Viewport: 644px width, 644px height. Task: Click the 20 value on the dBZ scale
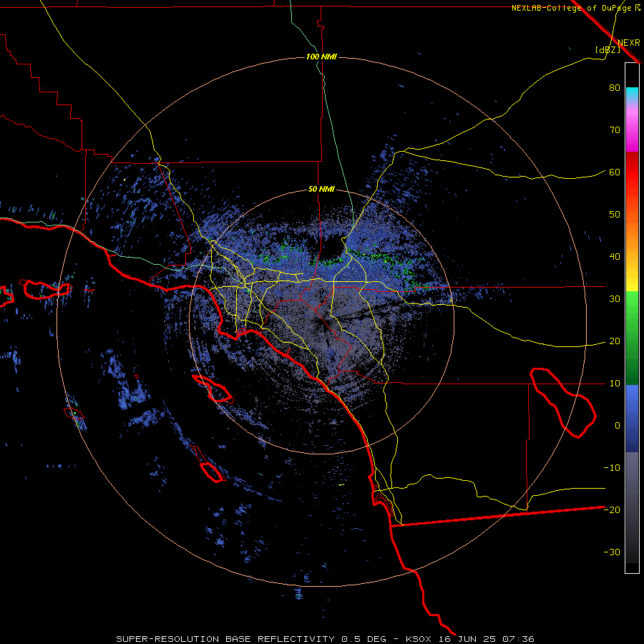point(615,341)
